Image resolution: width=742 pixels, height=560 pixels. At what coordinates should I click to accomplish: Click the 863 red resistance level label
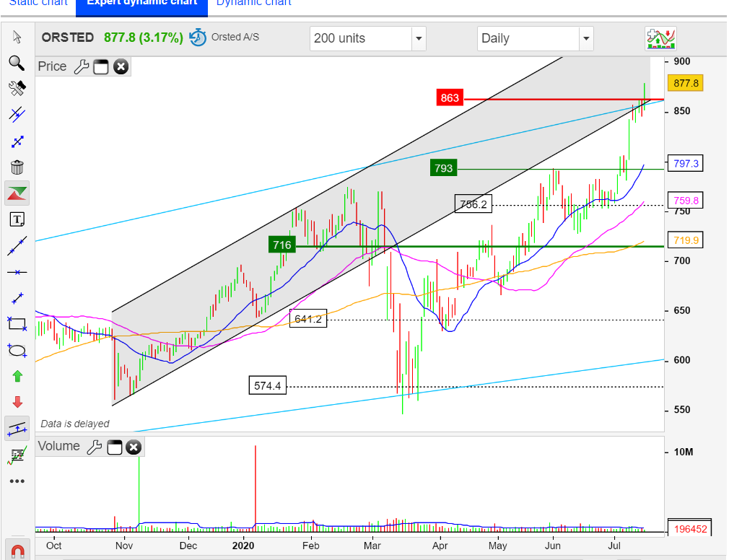coord(450,98)
